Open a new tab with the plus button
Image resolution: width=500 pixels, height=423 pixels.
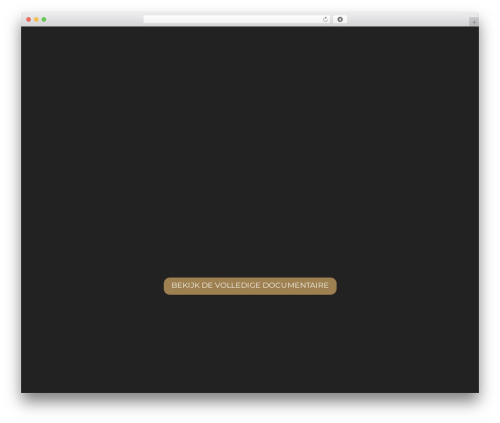(474, 22)
